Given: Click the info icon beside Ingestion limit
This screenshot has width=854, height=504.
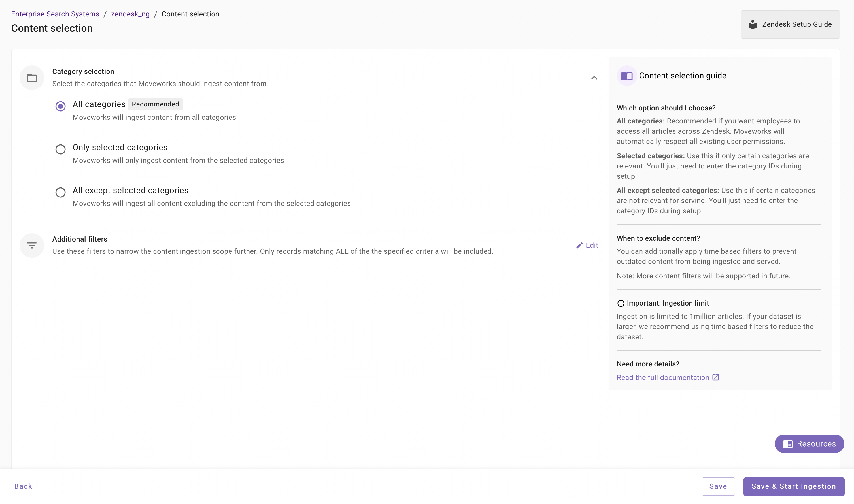Looking at the screenshot, I should 621,303.
